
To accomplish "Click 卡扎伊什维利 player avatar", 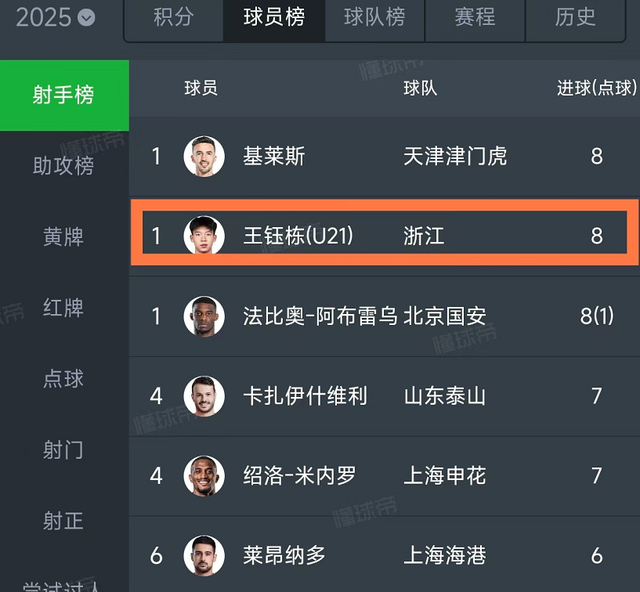I will (x=204, y=396).
